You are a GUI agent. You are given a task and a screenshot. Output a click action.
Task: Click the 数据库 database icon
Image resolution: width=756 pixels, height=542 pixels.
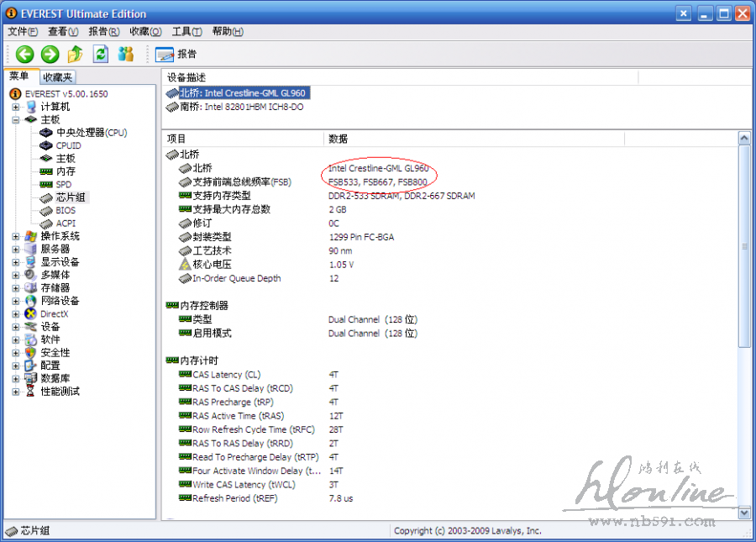click(x=31, y=378)
